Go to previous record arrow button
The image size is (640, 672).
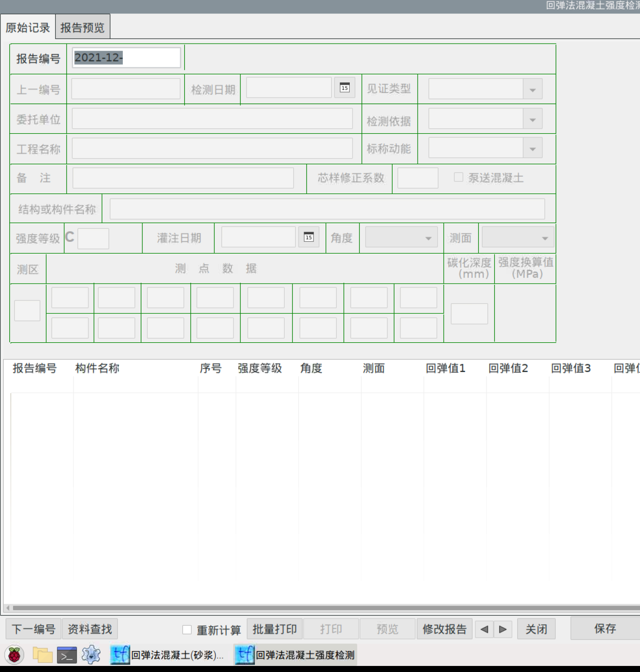484,629
